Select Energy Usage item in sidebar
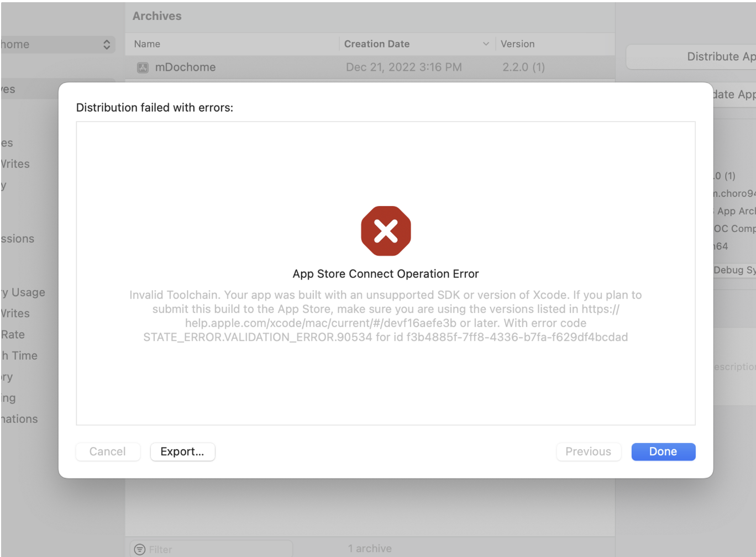Image resolution: width=756 pixels, height=557 pixels. [x=23, y=292]
